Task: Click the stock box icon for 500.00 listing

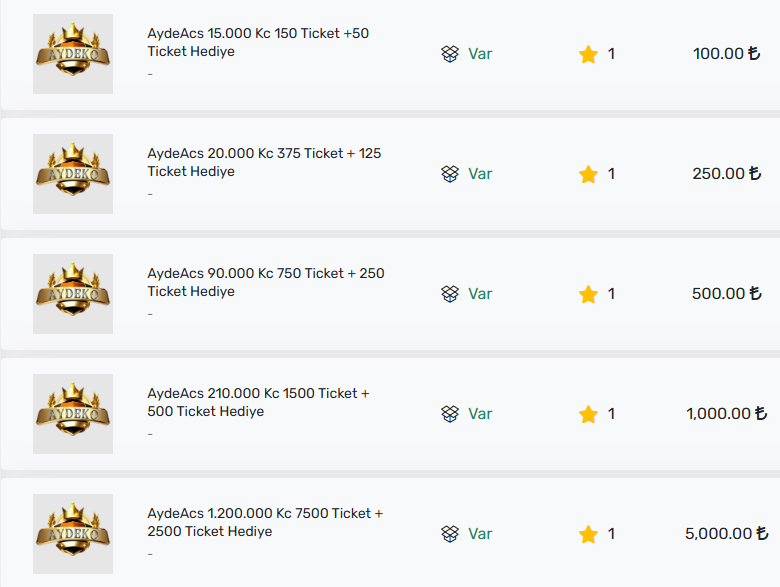Action: [450, 294]
